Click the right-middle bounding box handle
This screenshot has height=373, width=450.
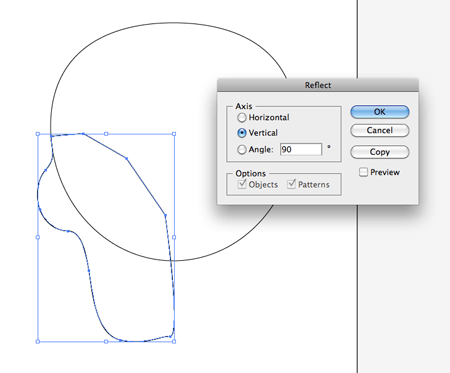(x=174, y=237)
